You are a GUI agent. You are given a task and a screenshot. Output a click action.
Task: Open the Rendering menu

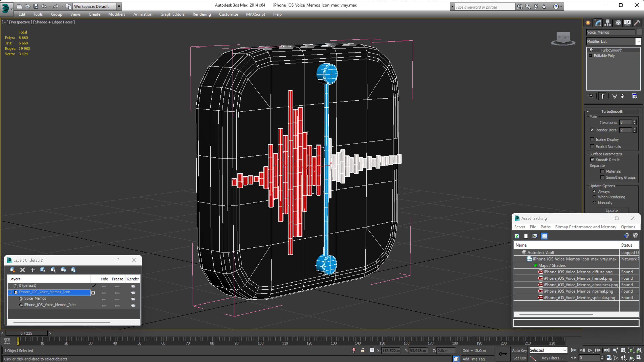point(202,14)
